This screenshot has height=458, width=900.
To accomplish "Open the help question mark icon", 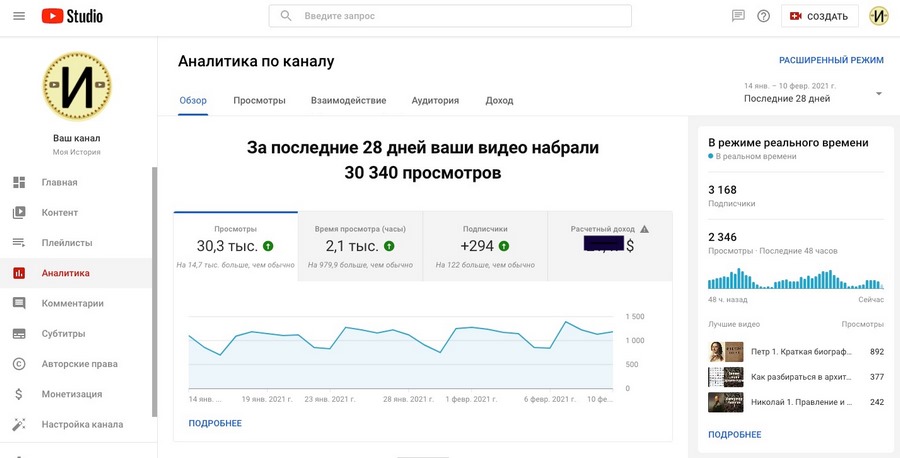I will click(764, 16).
